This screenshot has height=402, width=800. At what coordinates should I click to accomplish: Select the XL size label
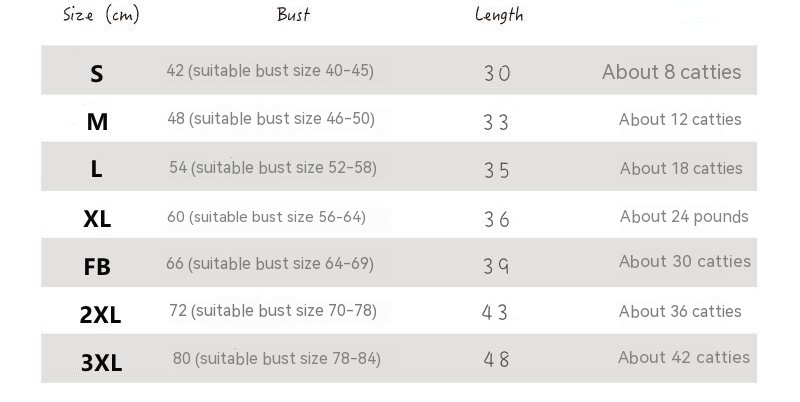pyautogui.click(x=97, y=219)
